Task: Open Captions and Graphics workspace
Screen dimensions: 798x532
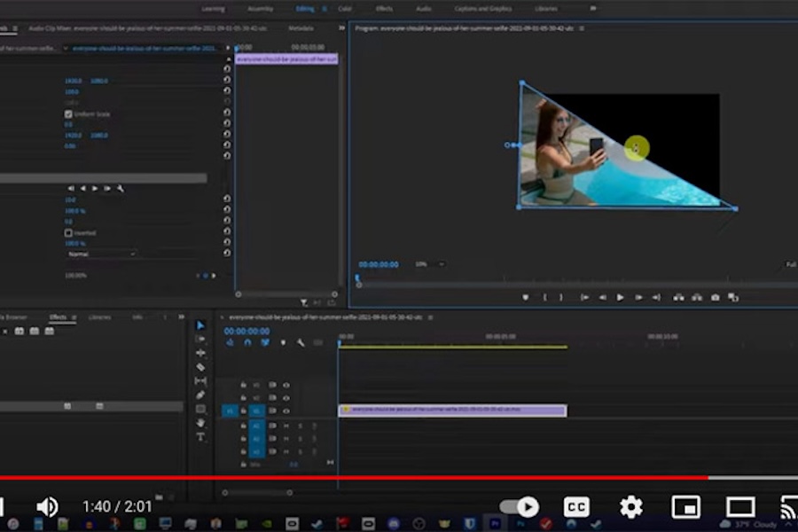Action: 483,9
